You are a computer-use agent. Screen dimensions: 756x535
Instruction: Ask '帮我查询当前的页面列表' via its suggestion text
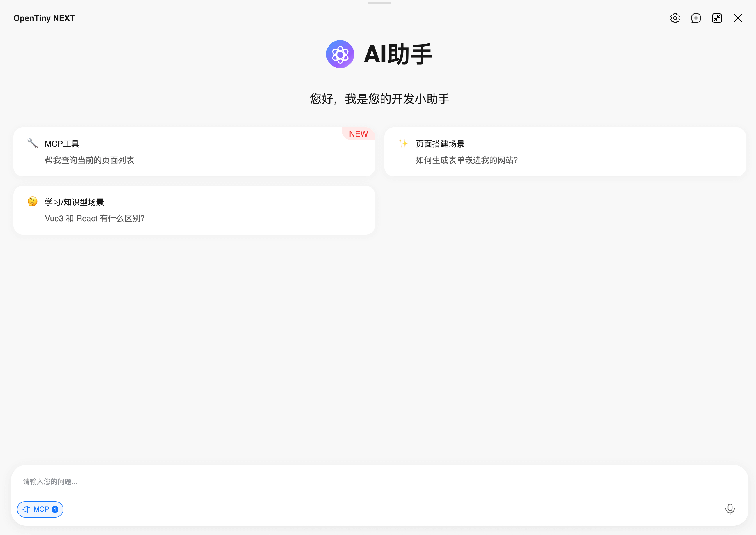89,160
